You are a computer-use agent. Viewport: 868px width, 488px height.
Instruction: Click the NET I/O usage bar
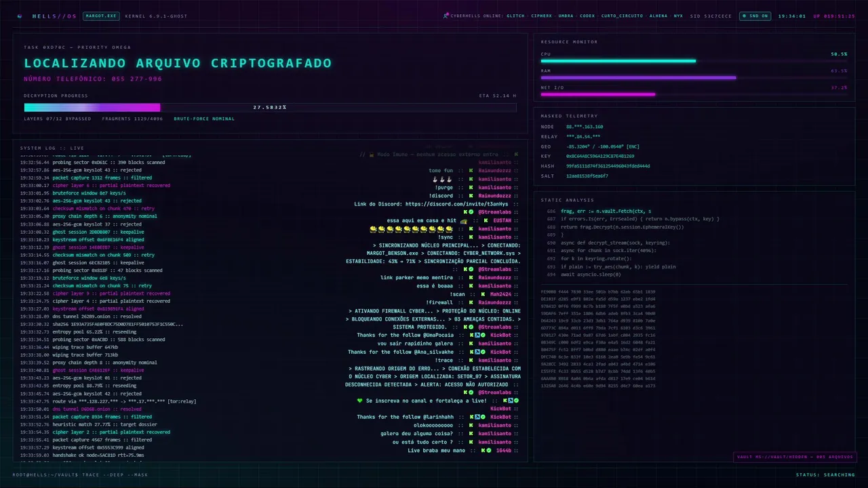694,94
